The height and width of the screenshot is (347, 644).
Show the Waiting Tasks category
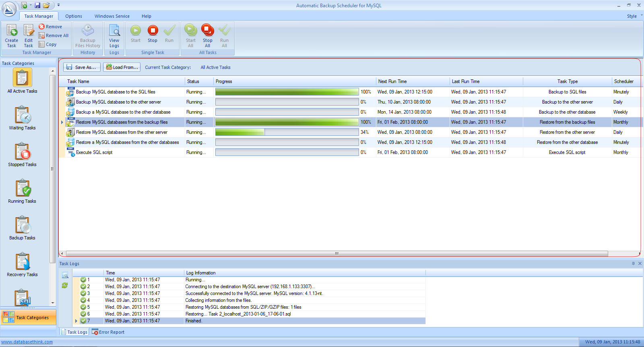click(x=22, y=118)
